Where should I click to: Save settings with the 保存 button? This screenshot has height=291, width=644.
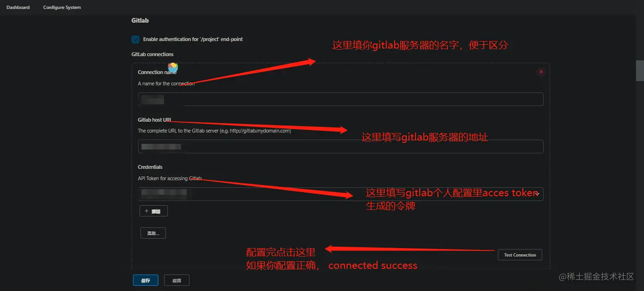click(146, 280)
